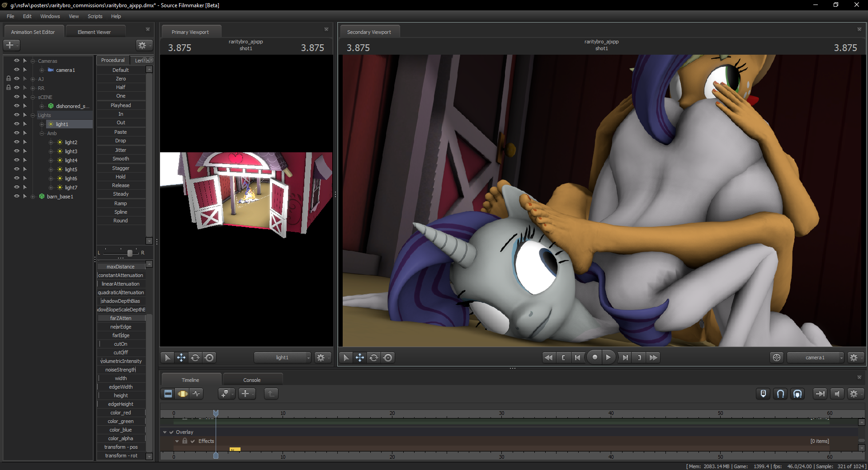The width and height of the screenshot is (868, 470).
Task: Toggle the magnet snap icon in timeline
Action: (780, 394)
